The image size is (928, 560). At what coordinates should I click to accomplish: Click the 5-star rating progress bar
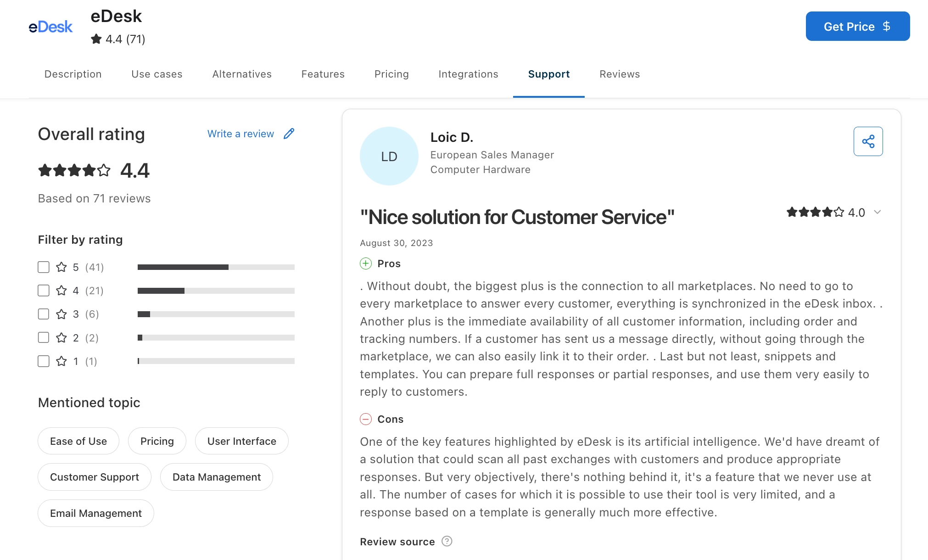(x=216, y=267)
